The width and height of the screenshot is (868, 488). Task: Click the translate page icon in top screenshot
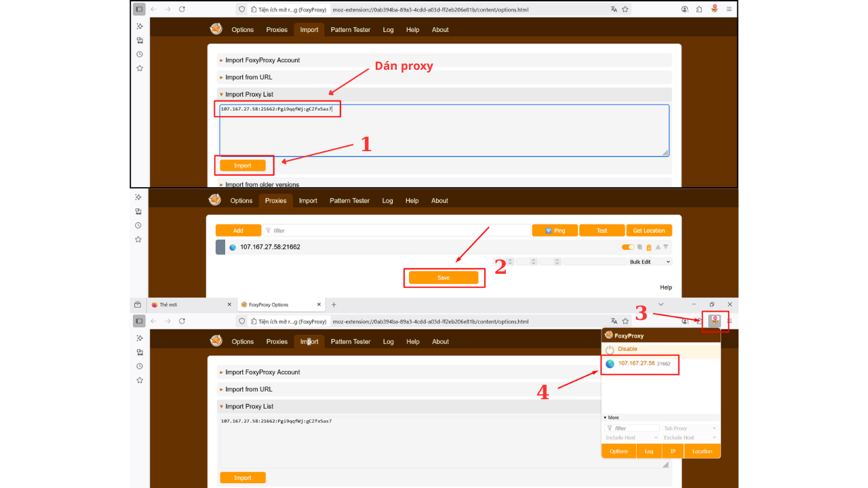614,9
